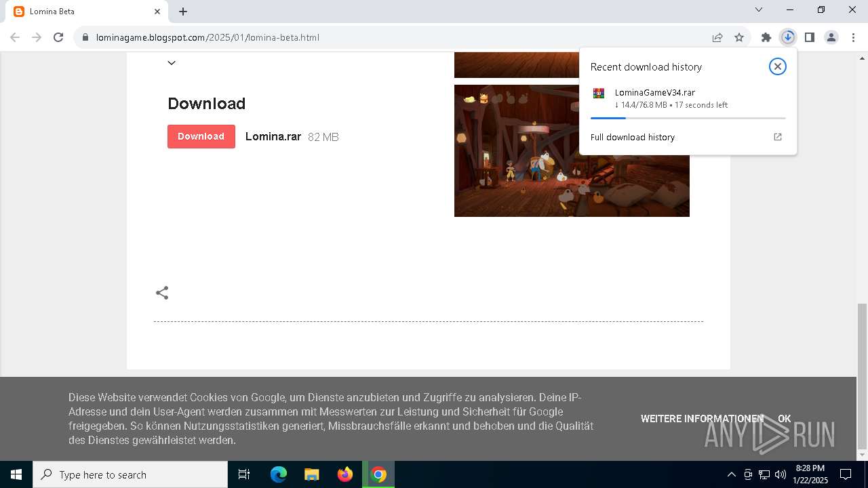Bookmark this page with star icon

point(739,37)
